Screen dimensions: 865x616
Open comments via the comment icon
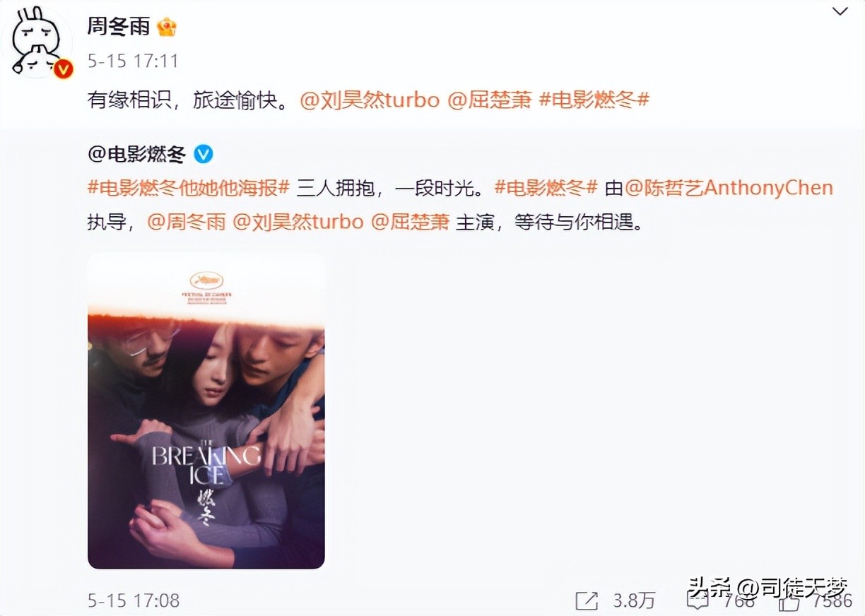699,601
